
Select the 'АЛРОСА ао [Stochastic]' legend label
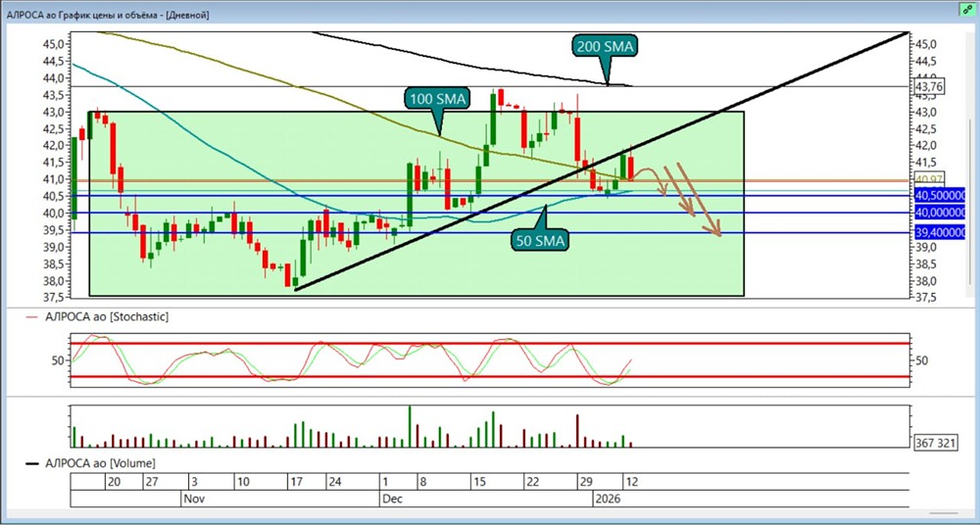[x=106, y=317]
